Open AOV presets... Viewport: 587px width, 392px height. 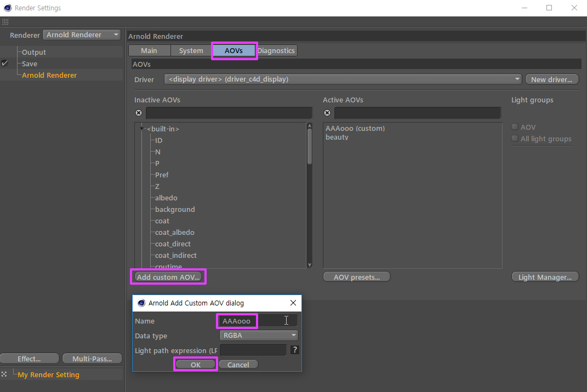pos(356,277)
